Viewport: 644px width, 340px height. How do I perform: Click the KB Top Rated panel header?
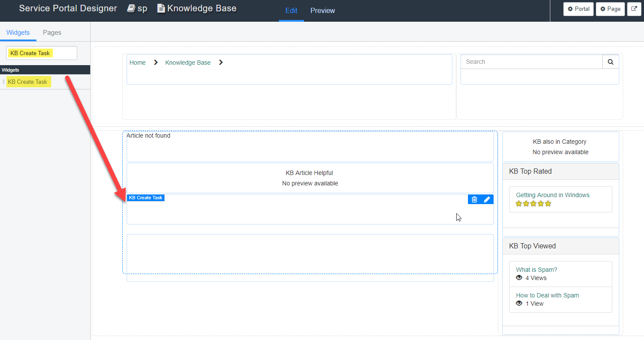tap(560, 171)
